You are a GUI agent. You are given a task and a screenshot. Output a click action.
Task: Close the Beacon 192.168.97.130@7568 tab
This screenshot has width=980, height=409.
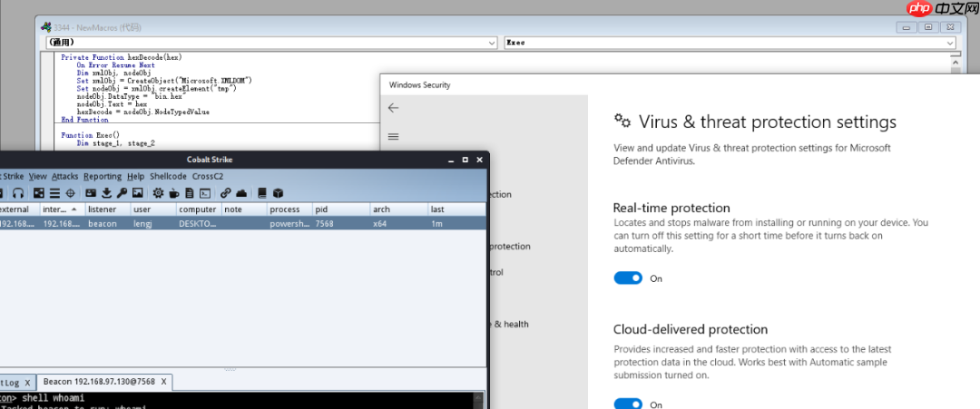point(163,382)
